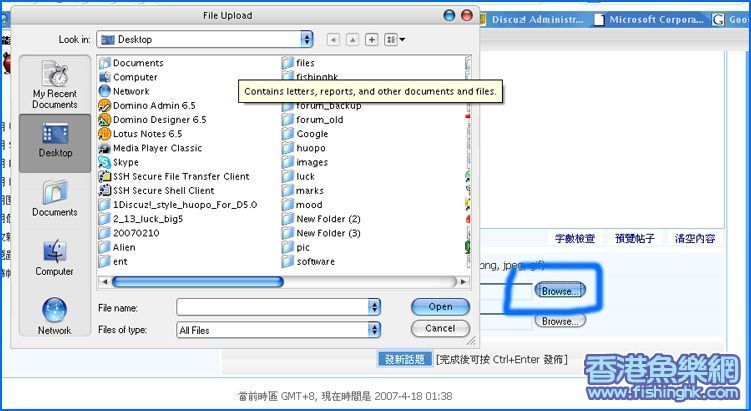
Task: Select Lotus Notes 6.5 shortcut
Action: pos(140,134)
